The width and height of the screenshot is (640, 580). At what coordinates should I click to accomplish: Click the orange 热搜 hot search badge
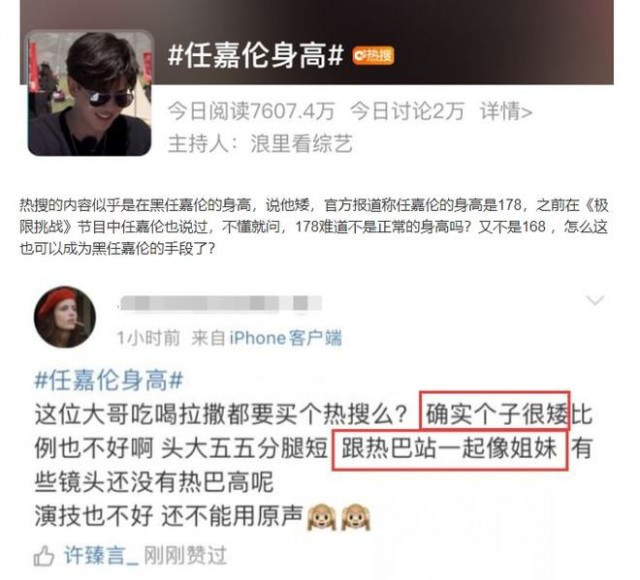[373, 56]
